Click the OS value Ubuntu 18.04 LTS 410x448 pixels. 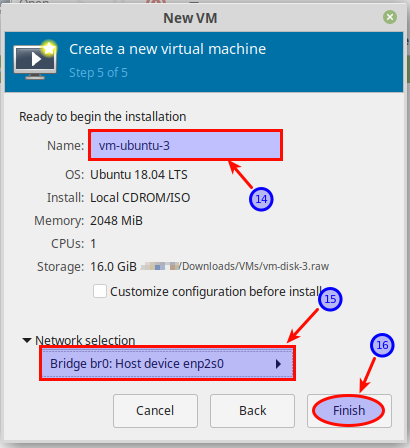tap(139, 175)
